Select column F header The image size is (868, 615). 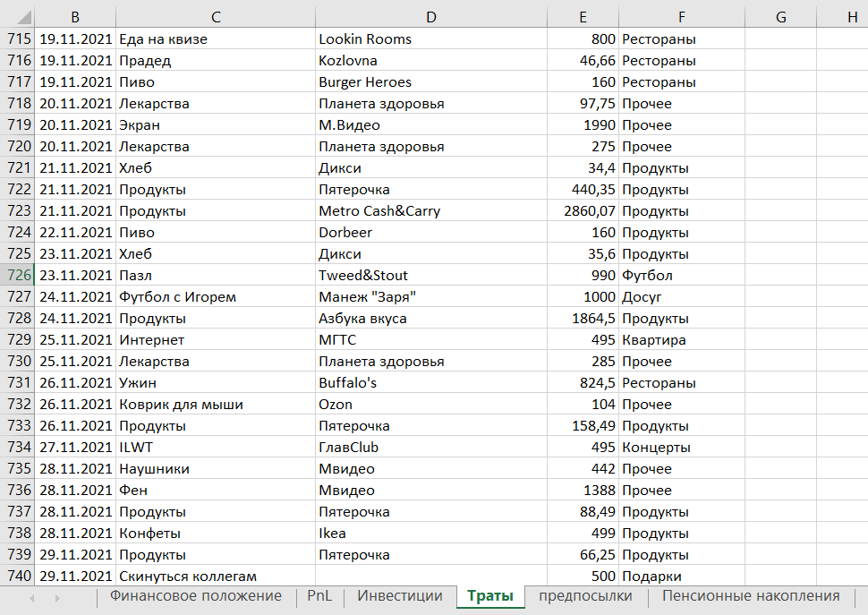pyautogui.click(x=682, y=17)
